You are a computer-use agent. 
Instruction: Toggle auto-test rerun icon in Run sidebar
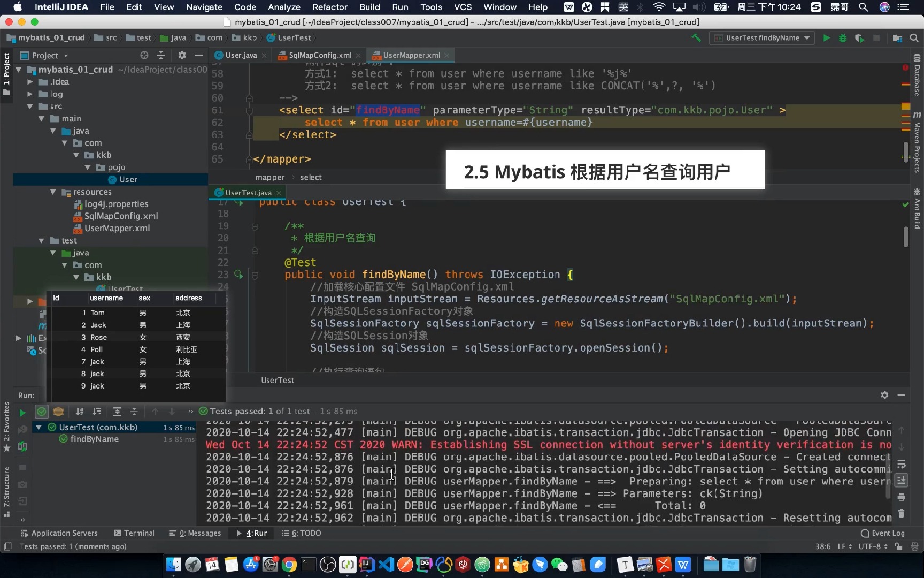[22, 446]
